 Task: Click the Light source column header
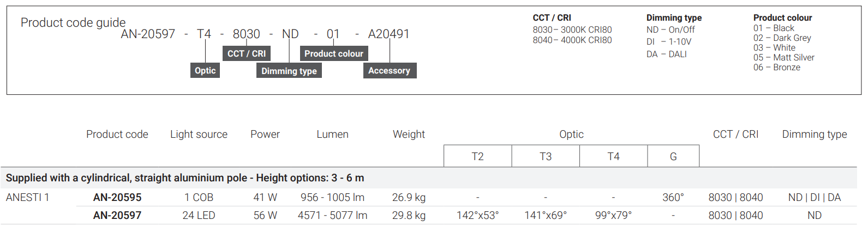pyautogui.click(x=199, y=134)
